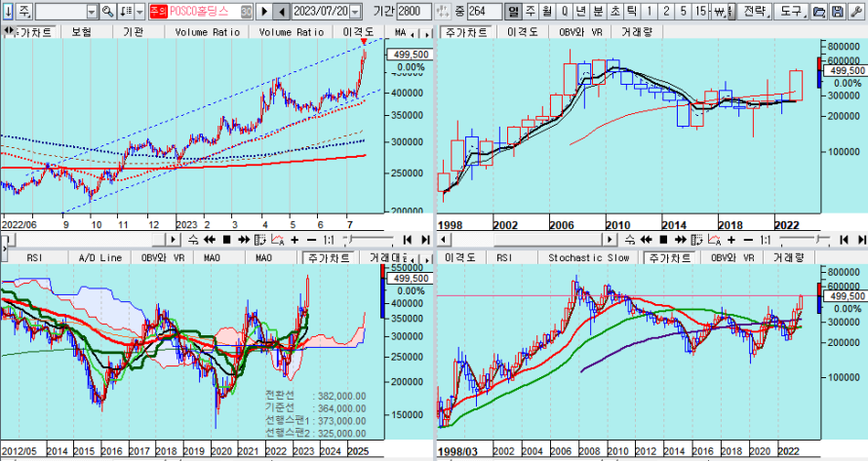Screen dimensions: 868x461
Task: Click the floppy disk save icon
Action: point(839,12)
